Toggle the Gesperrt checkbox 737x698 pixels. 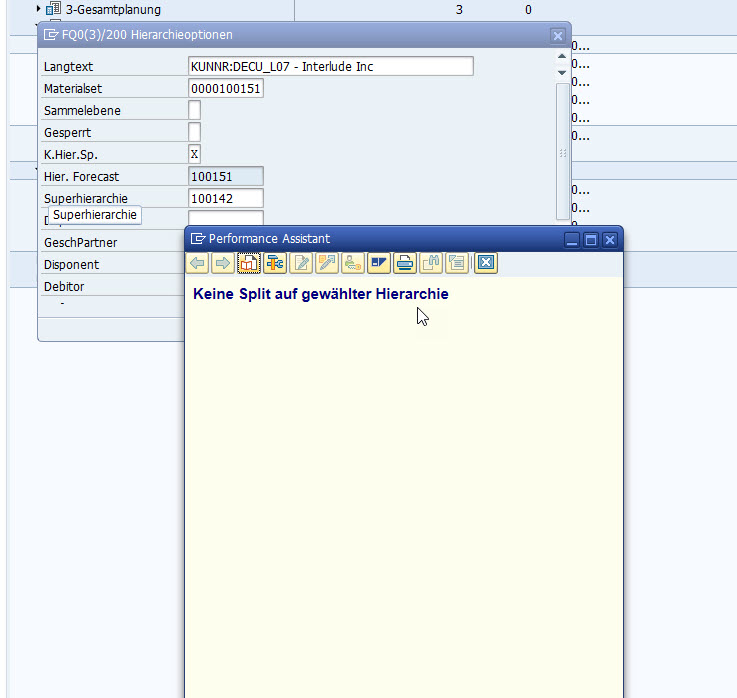pyautogui.click(x=194, y=132)
